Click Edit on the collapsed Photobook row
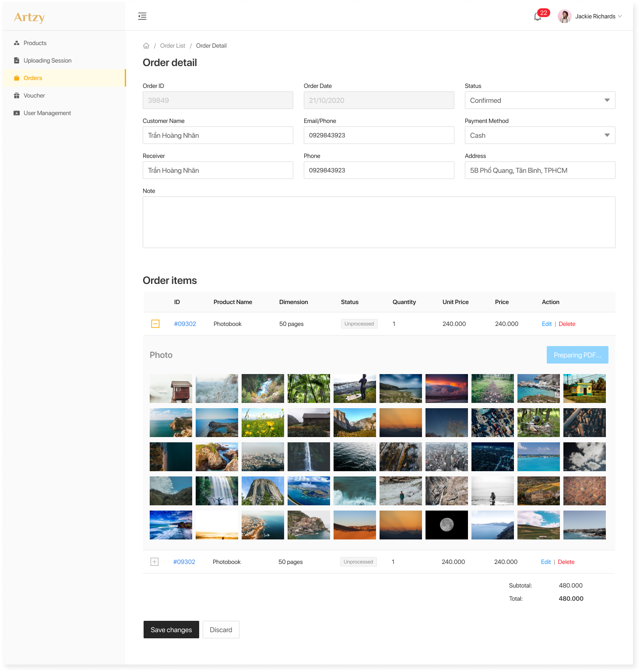Image resolution: width=640 pixels, height=672 pixels. tap(546, 562)
